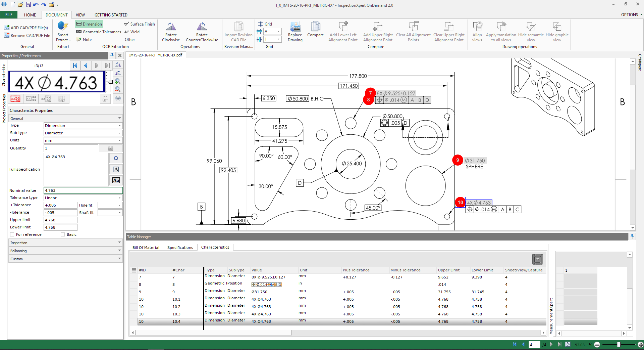Click the Align views icon

pyautogui.click(x=477, y=30)
